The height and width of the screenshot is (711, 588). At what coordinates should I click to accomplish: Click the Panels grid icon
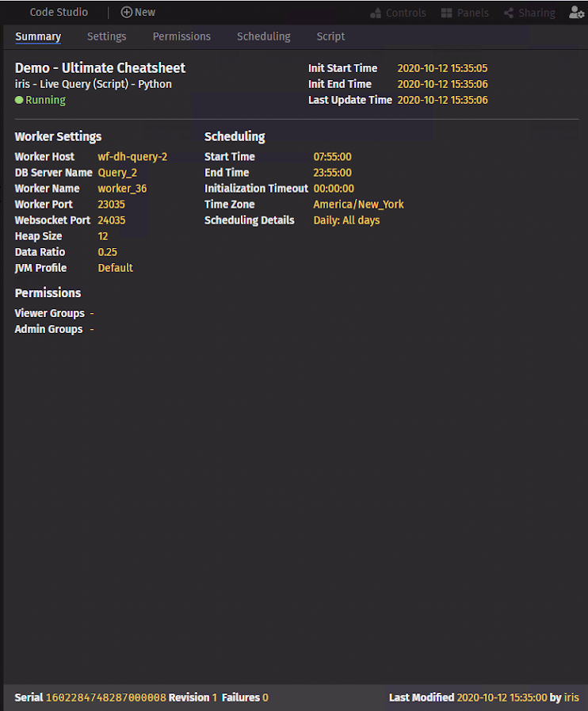point(447,13)
